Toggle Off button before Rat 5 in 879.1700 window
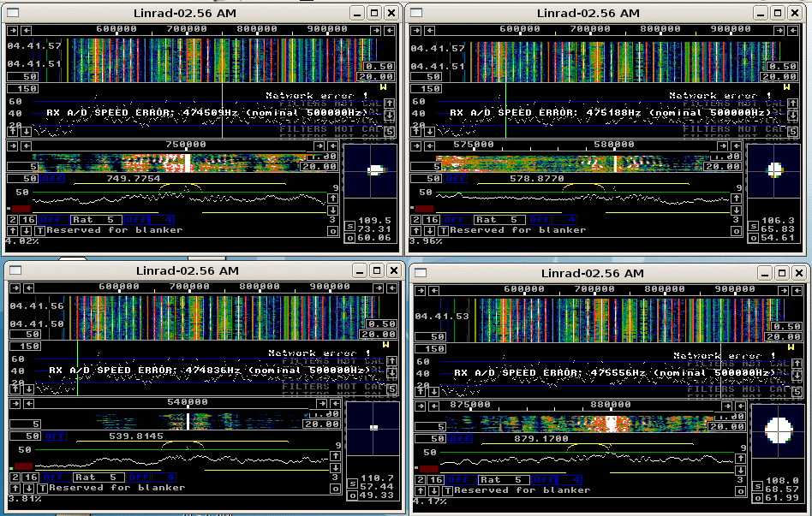The width and height of the screenshot is (812, 516). 462,480
